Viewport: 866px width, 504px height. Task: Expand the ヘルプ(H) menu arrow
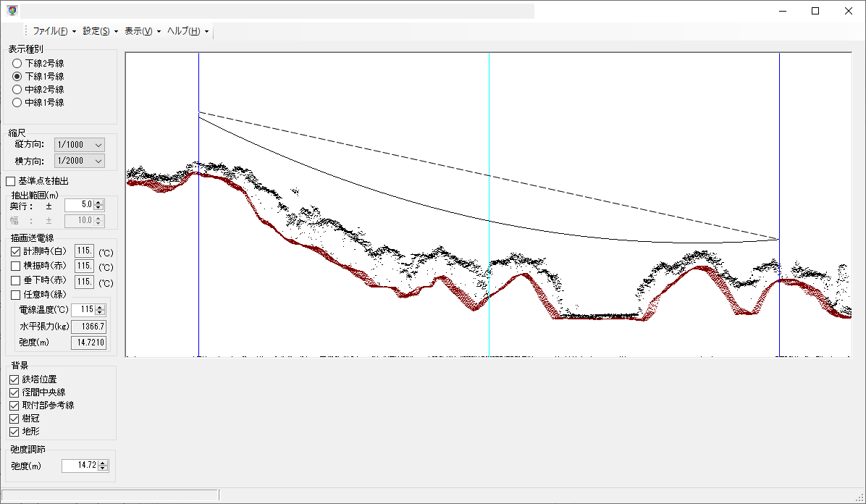pyautogui.click(x=207, y=32)
